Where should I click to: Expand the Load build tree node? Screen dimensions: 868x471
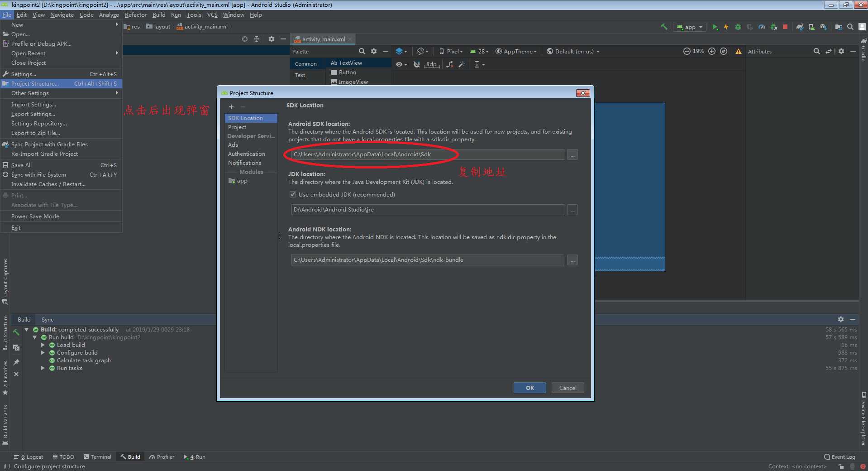point(43,345)
